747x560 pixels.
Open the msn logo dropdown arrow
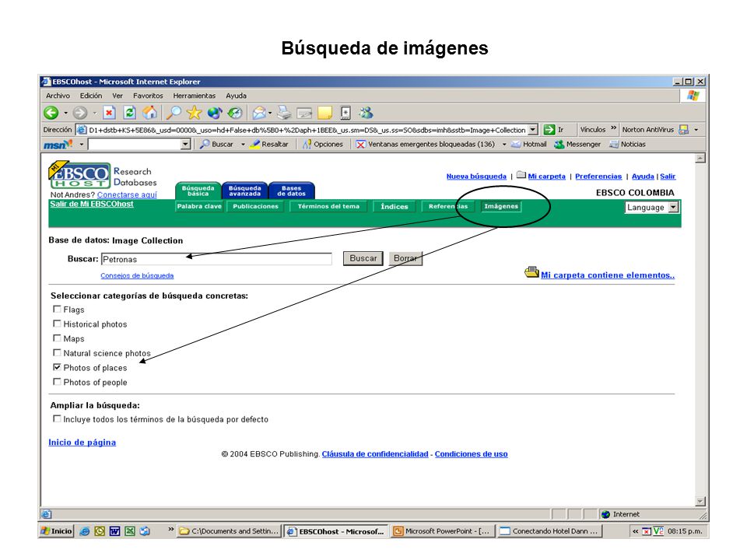point(82,145)
